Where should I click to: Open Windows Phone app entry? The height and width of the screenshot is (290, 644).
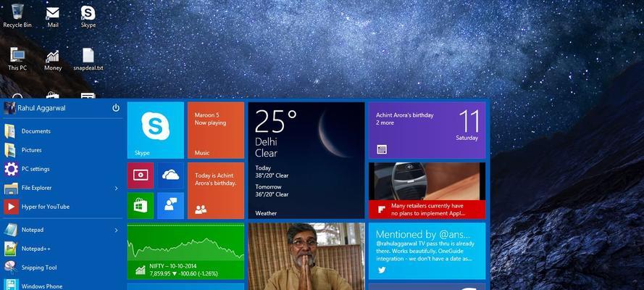click(x=62, y=286)
